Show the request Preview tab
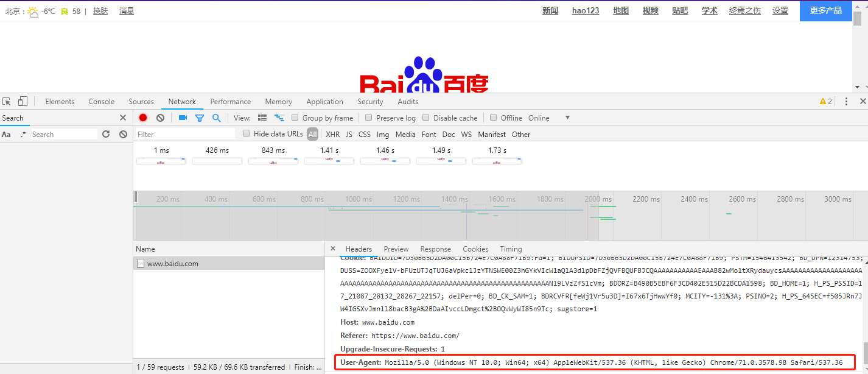The width and height of the screenshot is (868, 374). tap(396, 249)
